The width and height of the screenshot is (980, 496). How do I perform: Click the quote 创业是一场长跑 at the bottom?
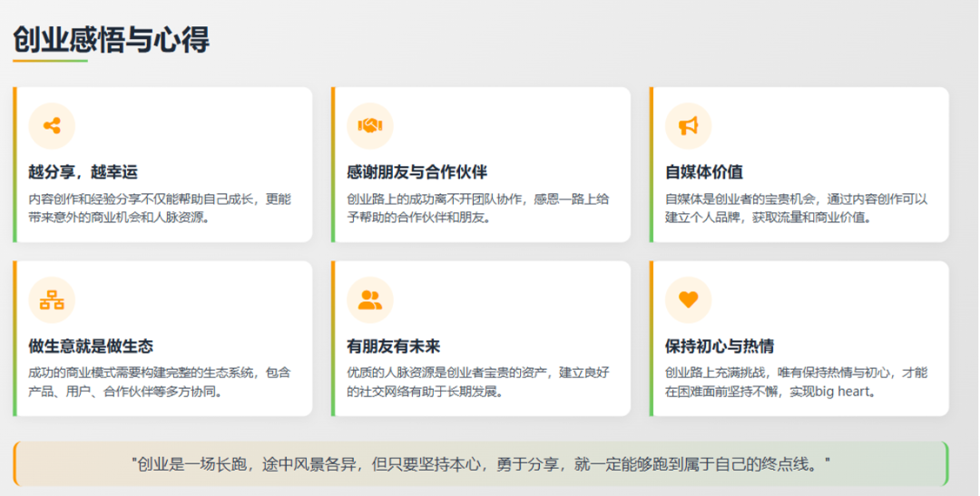[481, 464]
